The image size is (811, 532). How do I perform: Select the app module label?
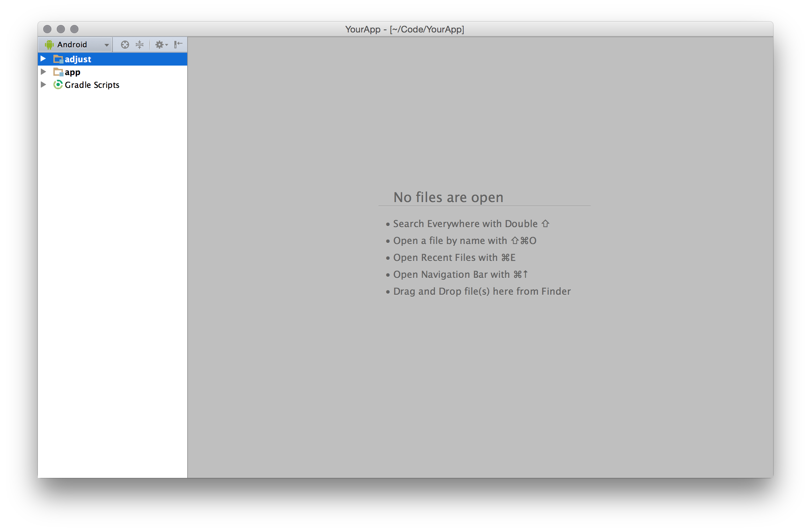click(x=73, y=72)
